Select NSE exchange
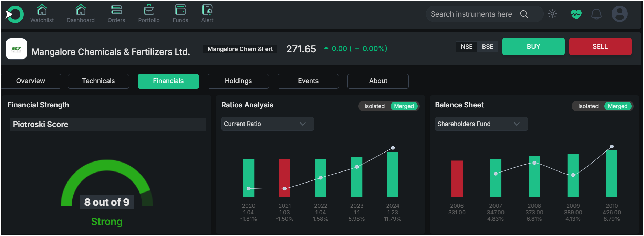Viewport: 644px width, 236px height. (x=467, y=47)
